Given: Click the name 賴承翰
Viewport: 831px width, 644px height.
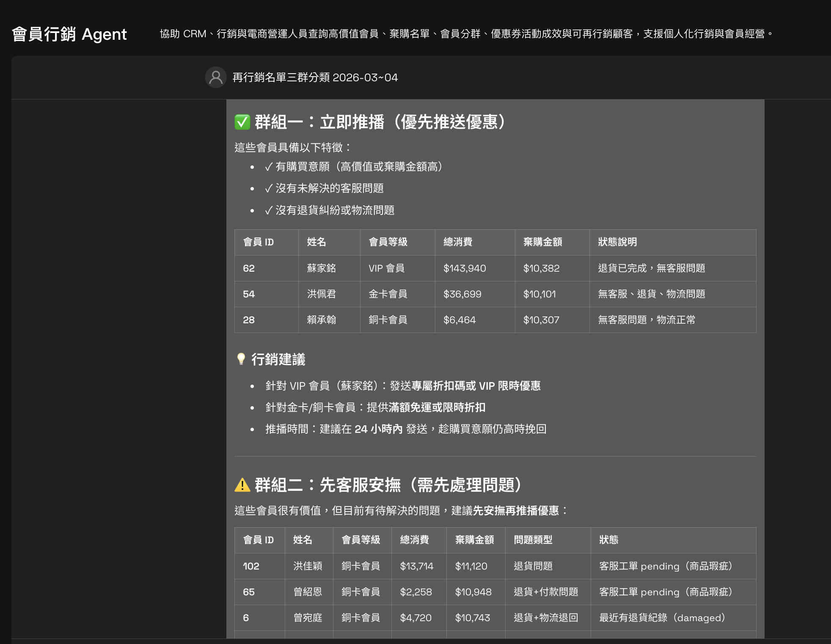Looking at the screenshot, I should (322, 320).
